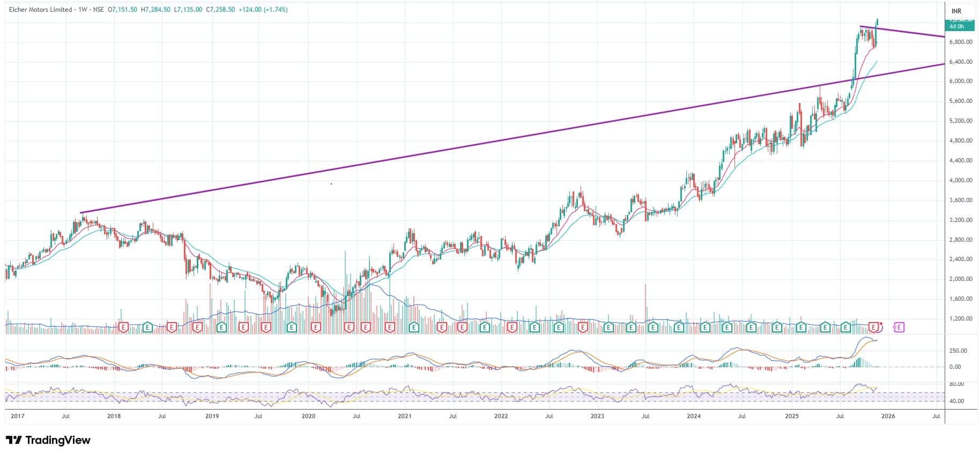
Task: Click the 2026 label on time axis
Action: coord(888,416)
